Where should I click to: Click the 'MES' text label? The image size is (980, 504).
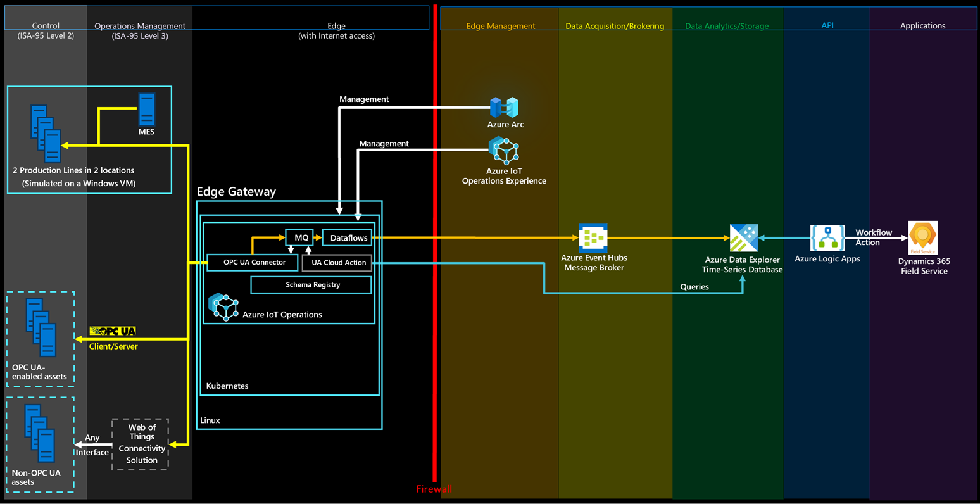pyautogui.click(x=146, y=132)
